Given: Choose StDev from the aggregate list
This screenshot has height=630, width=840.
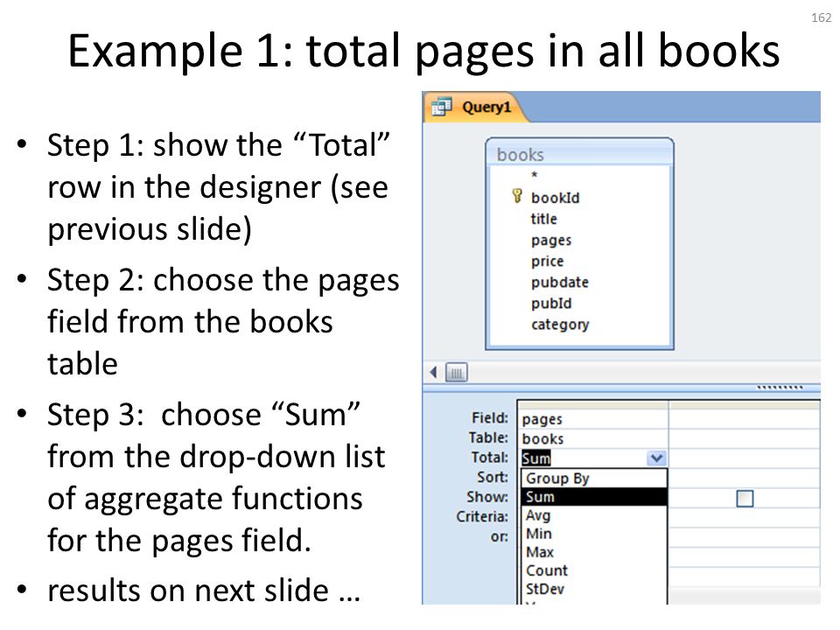Looking at the screenshot, I should tap(595, 589).
